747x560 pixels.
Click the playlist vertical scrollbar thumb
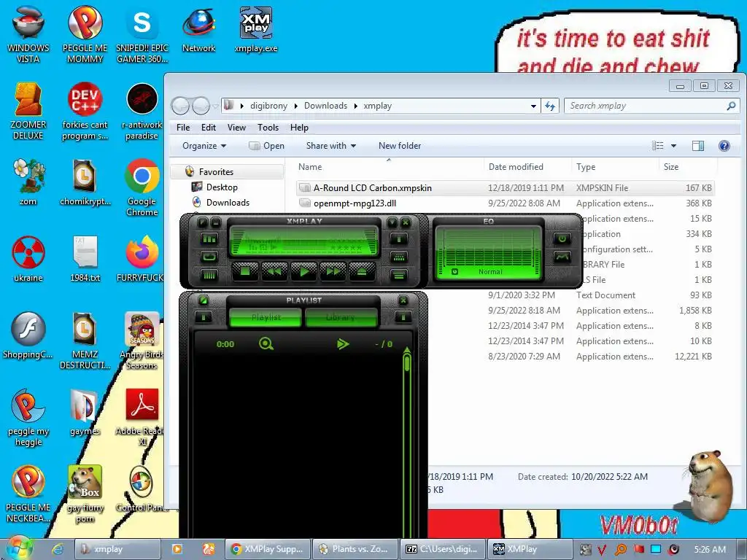pyautogui.click(x=407, y=363)
